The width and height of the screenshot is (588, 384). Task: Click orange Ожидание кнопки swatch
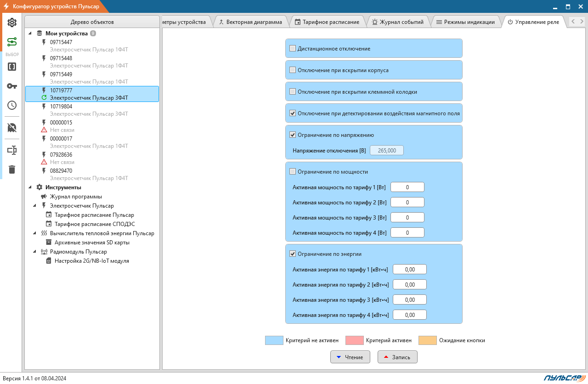428,340
